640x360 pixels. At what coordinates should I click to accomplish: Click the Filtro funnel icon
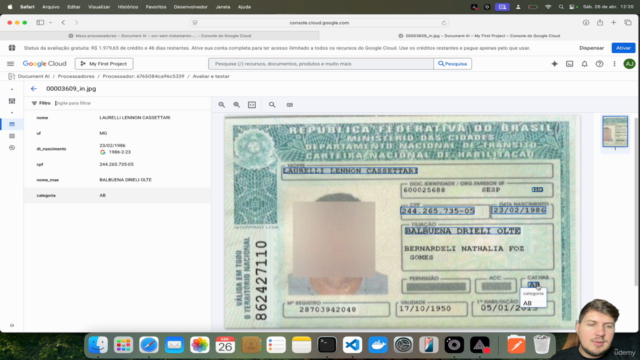point(34,103)
